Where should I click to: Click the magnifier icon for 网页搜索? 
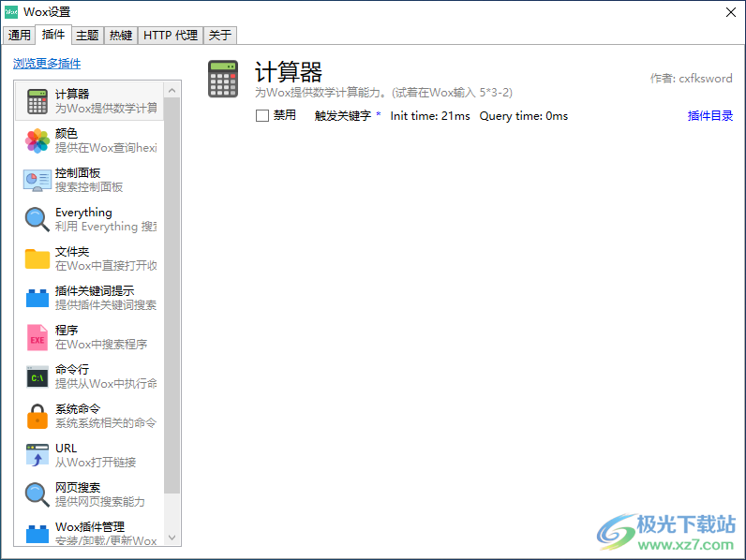point(37,494)
